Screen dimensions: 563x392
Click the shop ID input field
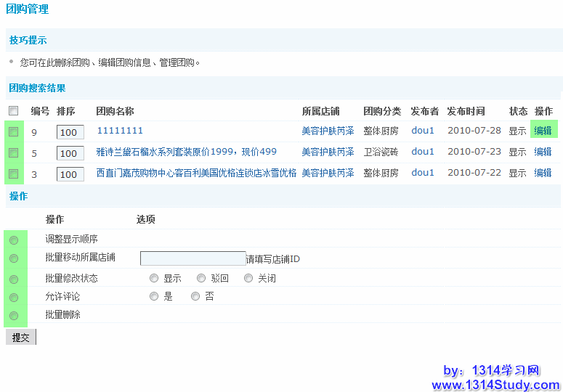pyautogui.click(x=193, y=258)
